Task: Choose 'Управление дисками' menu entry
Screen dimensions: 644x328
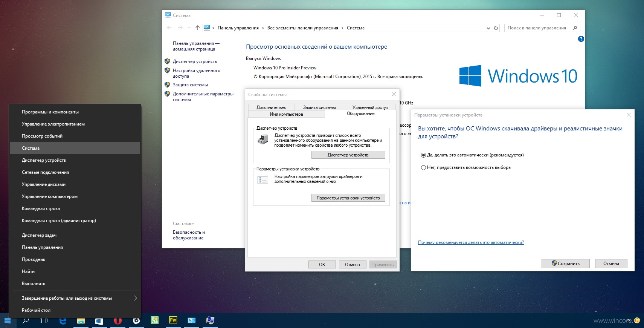Action: pyautogui.click(x=75, y=184)
